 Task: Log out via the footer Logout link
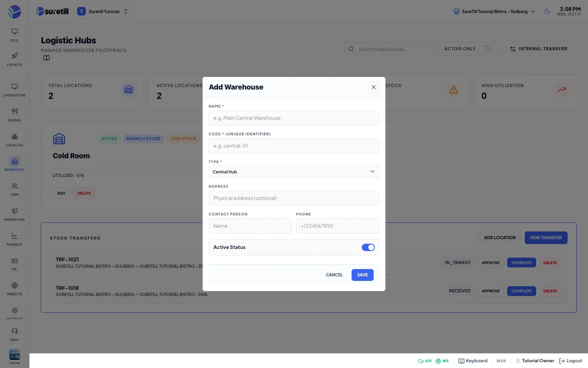(570, 361)
